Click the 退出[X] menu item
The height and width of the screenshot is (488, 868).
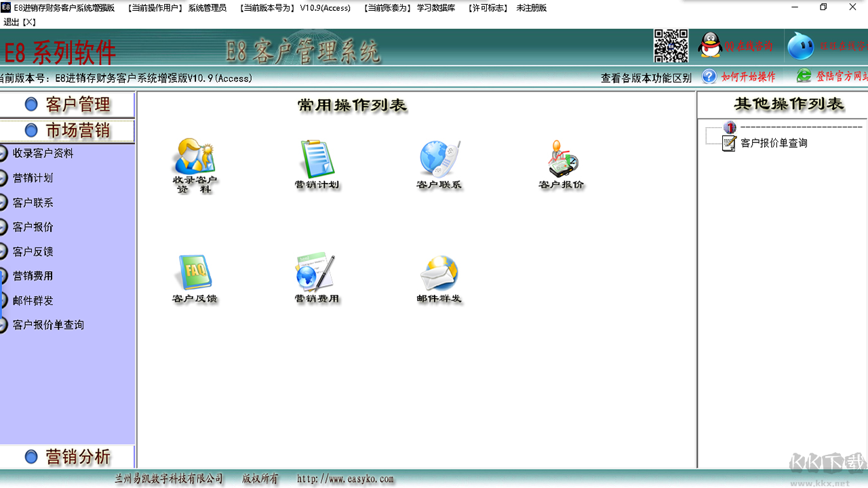coord(19,22)
